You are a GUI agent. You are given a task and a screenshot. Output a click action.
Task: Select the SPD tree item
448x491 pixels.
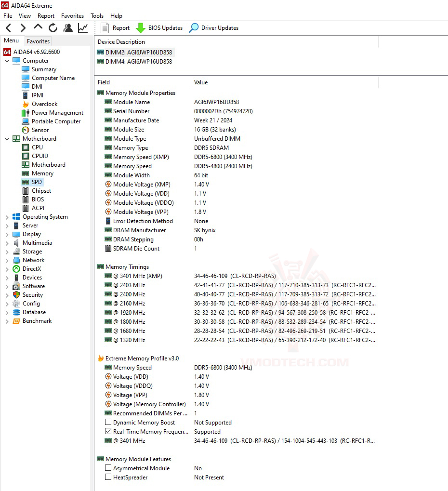point(37,182)
